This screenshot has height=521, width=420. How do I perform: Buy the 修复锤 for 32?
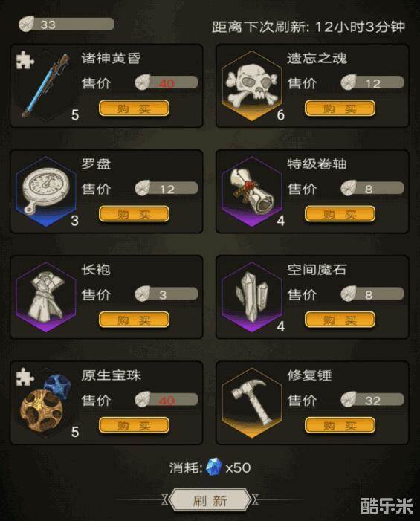pos(340,425)
